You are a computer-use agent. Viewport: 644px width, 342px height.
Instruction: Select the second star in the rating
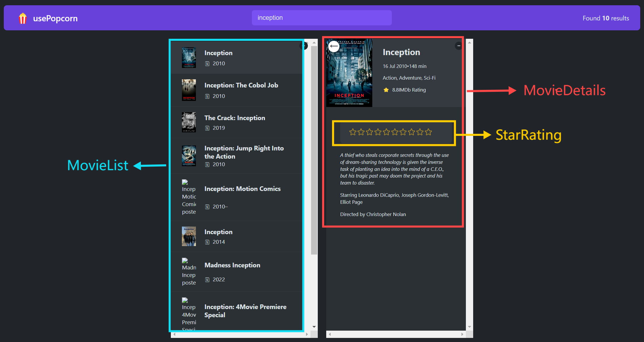tap(361, 132)
